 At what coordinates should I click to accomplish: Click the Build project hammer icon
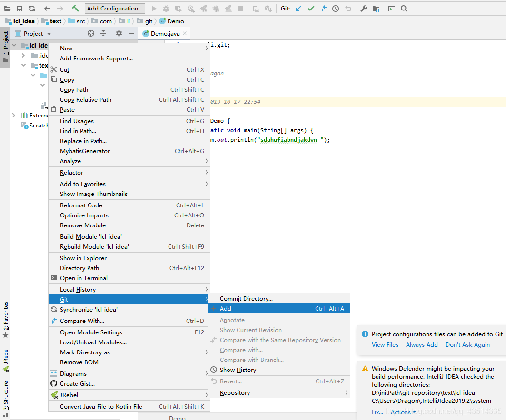point(76,9)
